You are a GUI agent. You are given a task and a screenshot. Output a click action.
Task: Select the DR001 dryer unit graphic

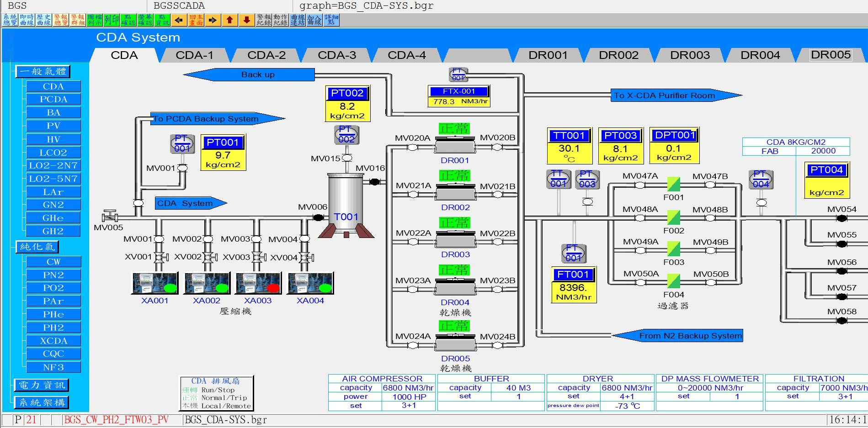pos(455,146)
